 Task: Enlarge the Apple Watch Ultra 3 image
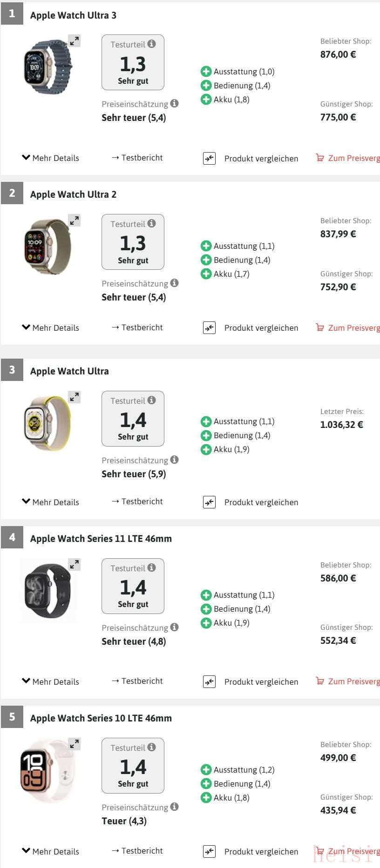click(x=75, y=41)
